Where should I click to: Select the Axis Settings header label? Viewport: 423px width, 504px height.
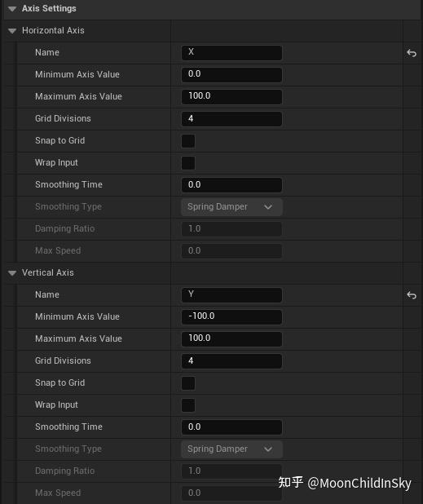click(49, 9)
